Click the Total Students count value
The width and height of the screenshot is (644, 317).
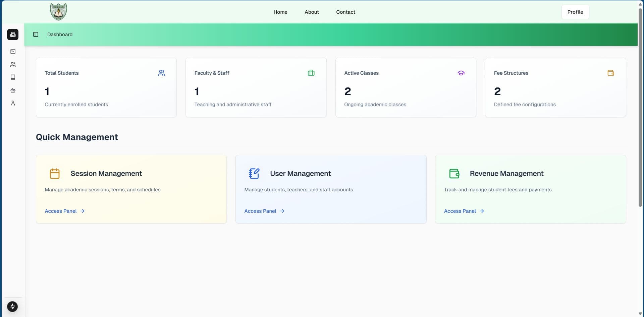click(47, 91)
